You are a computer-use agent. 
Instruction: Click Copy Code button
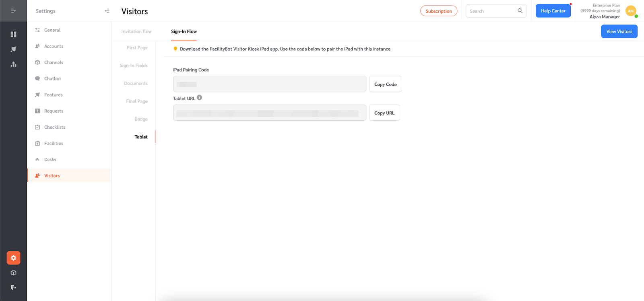[x=386, y=84]
